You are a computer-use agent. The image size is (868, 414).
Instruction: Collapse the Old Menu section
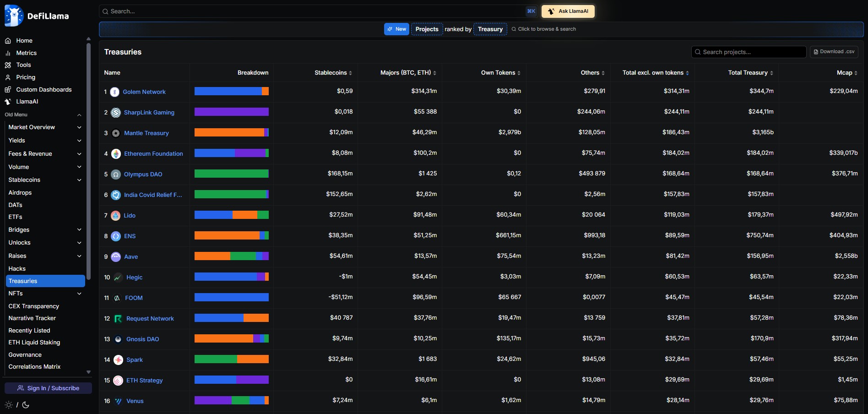[x=79, y=115]
